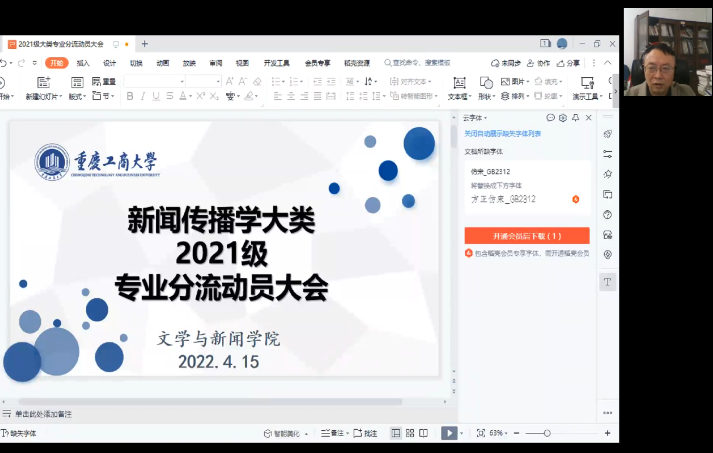This screenshot has height=453, width=713.
Task: Start slideshow with the play button
Action: [x=448, y=433]
